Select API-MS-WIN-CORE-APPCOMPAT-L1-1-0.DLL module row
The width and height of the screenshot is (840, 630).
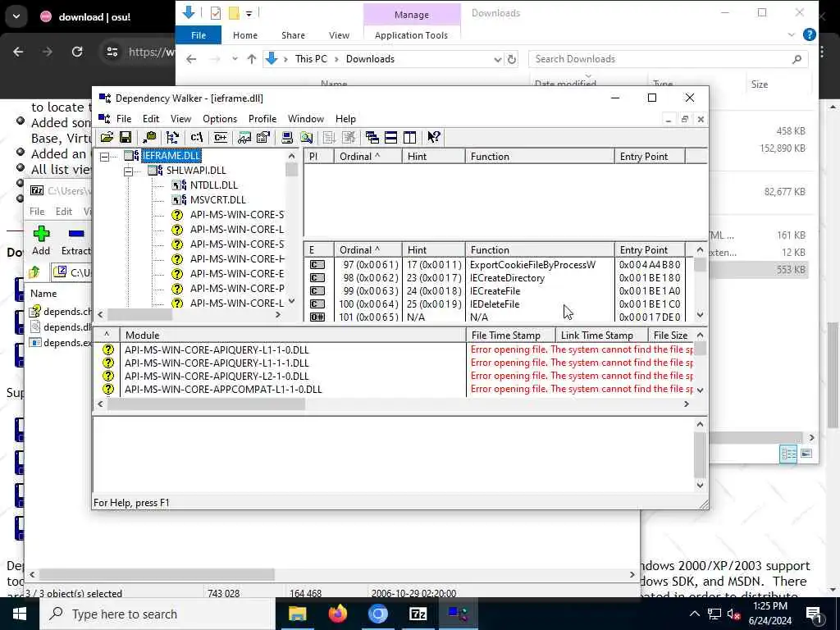point(394,390)
